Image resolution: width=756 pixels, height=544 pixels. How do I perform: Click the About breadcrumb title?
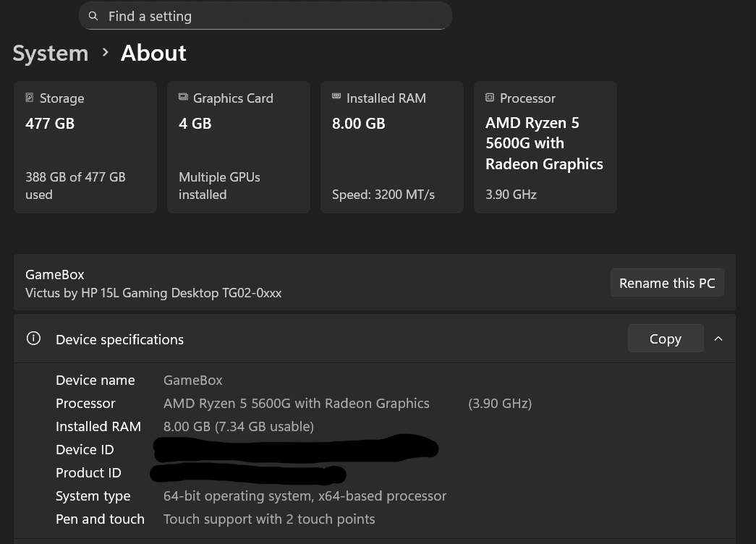[153, 53]
